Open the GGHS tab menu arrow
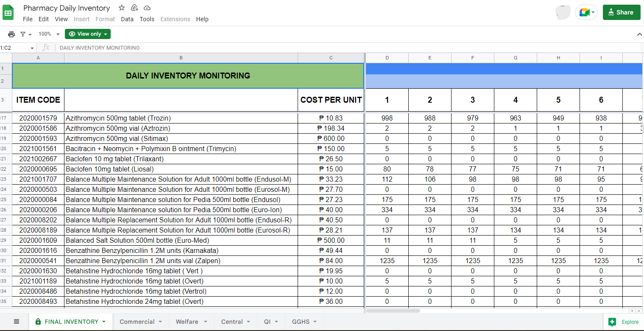Screen dimensions: 644x331 pos(315,322)
